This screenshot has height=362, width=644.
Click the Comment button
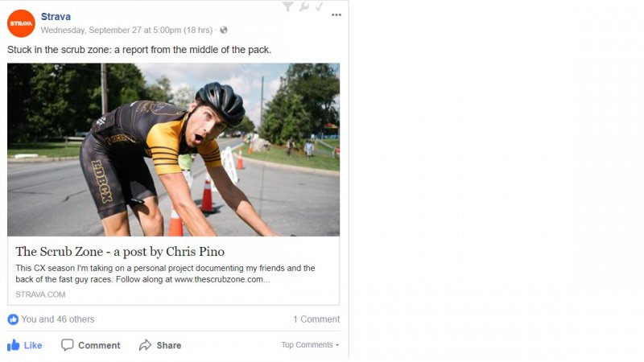coord(91,345)
